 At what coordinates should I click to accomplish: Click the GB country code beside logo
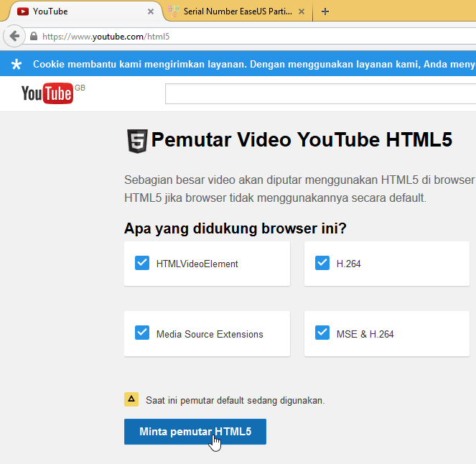point(80,88)
